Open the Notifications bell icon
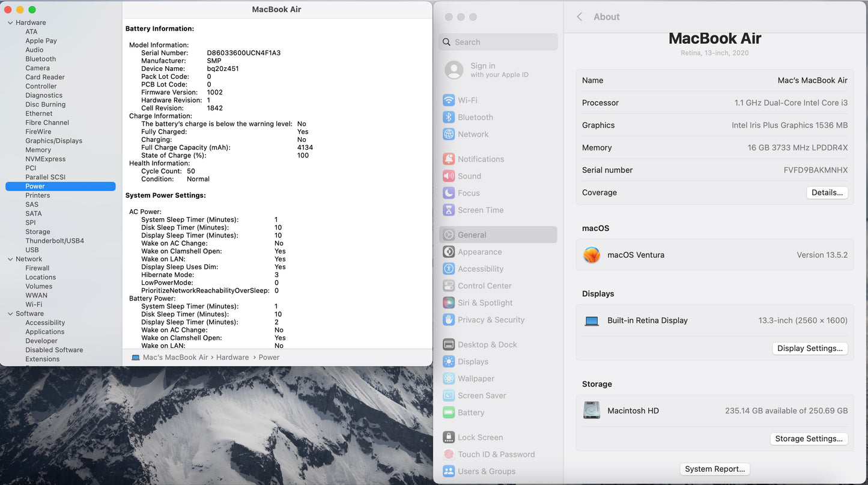The image size is (868, 485). click(x=449, y=159)
